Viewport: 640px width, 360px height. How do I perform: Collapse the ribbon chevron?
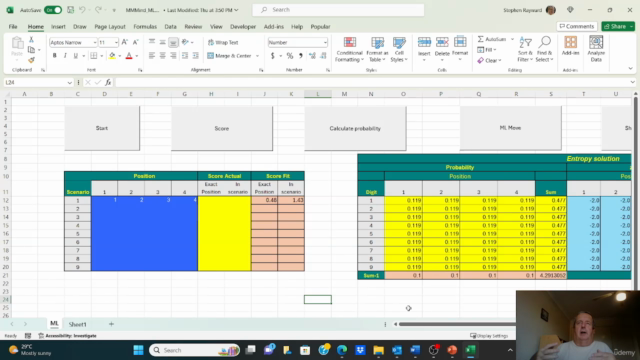click(x=631, y=68)
